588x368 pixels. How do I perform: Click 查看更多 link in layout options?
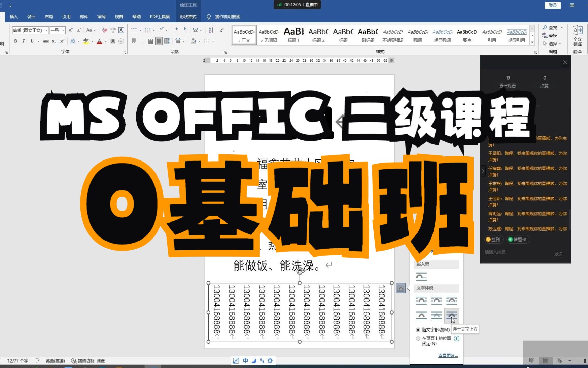[448, 356]
